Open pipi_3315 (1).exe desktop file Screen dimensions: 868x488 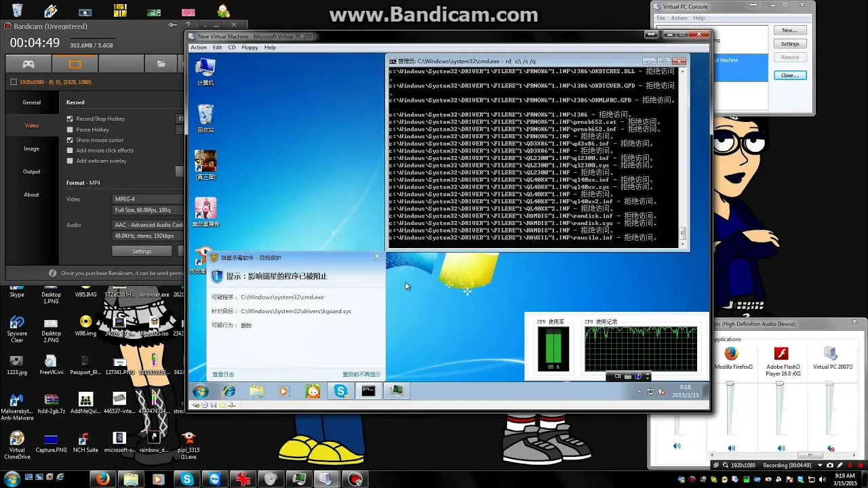pos(189,445)
